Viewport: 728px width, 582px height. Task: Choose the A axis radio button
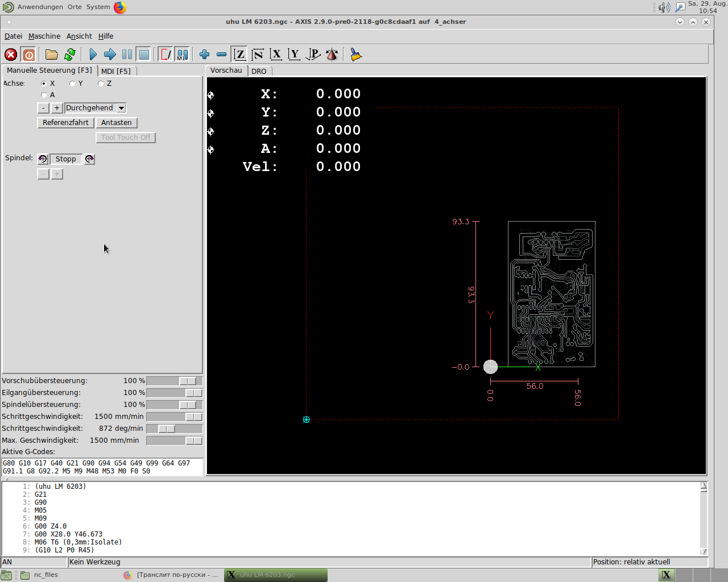[44, 95]
